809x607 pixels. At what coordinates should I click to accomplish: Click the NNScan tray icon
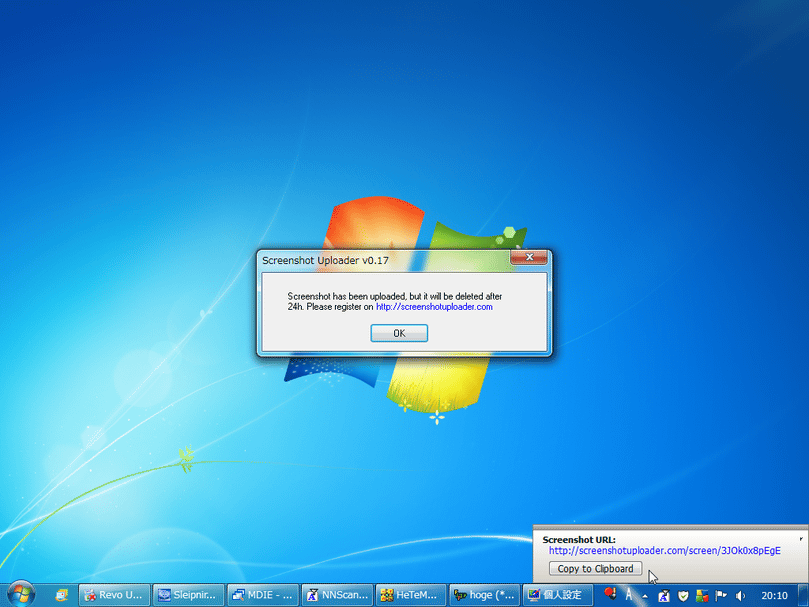[x=664, y=596]
